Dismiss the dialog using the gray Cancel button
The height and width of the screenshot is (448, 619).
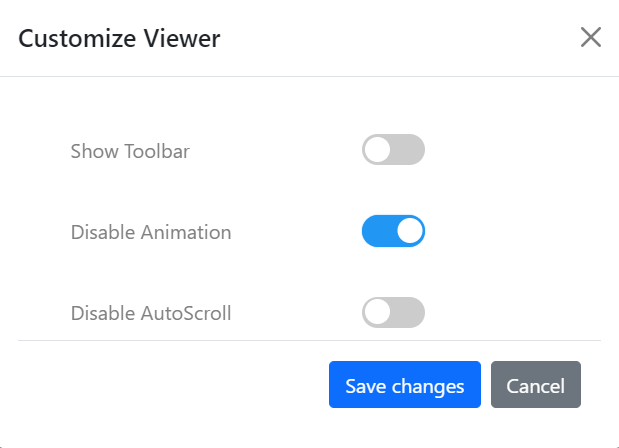tap(535, 385)
